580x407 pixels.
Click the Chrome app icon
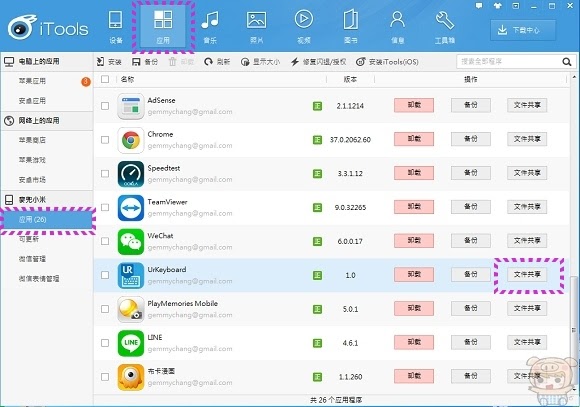[131, 140]
